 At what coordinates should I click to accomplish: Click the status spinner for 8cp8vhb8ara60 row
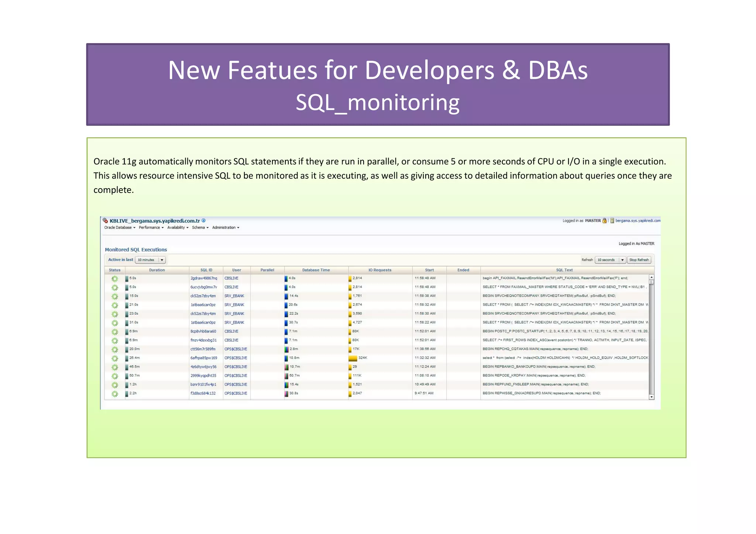115,332
